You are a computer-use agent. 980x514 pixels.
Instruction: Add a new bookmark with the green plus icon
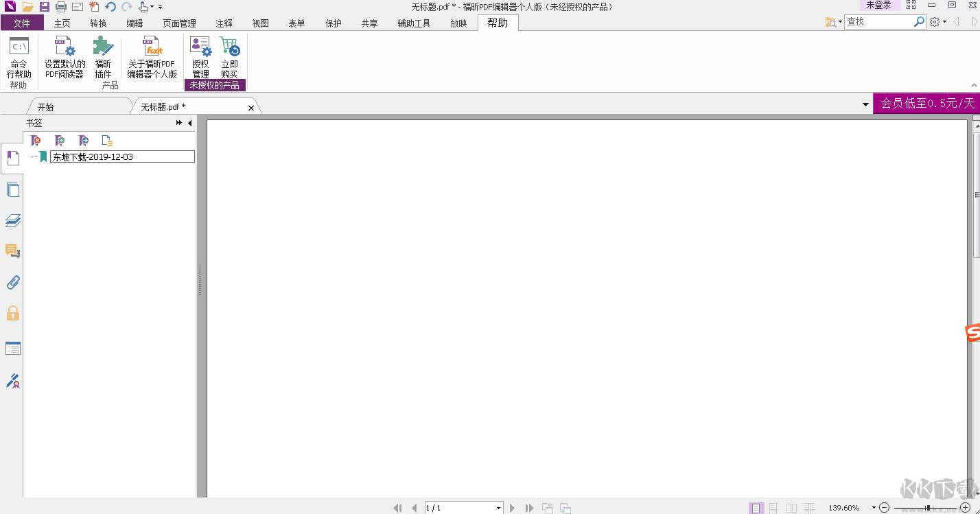click(x=60, y=140)
